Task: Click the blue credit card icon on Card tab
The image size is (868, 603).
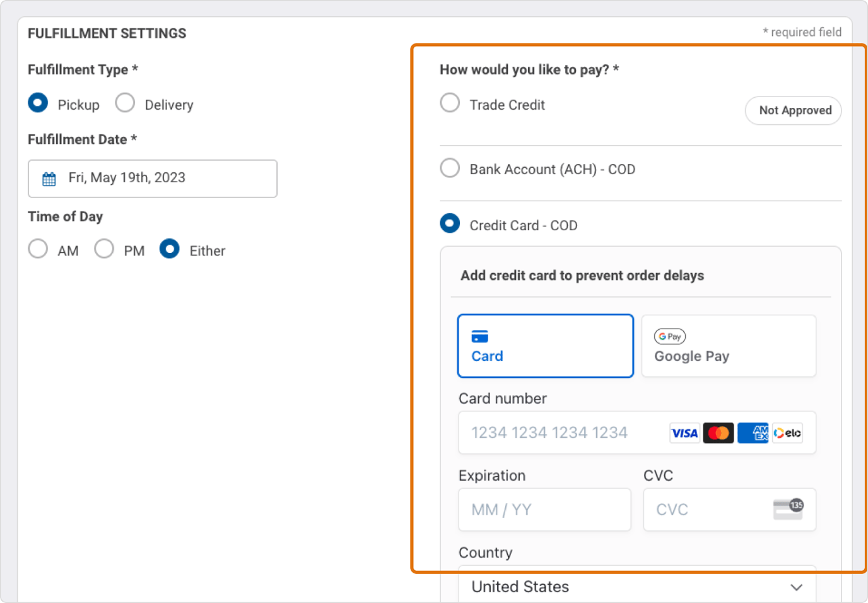Action: [x=481, y=337]
